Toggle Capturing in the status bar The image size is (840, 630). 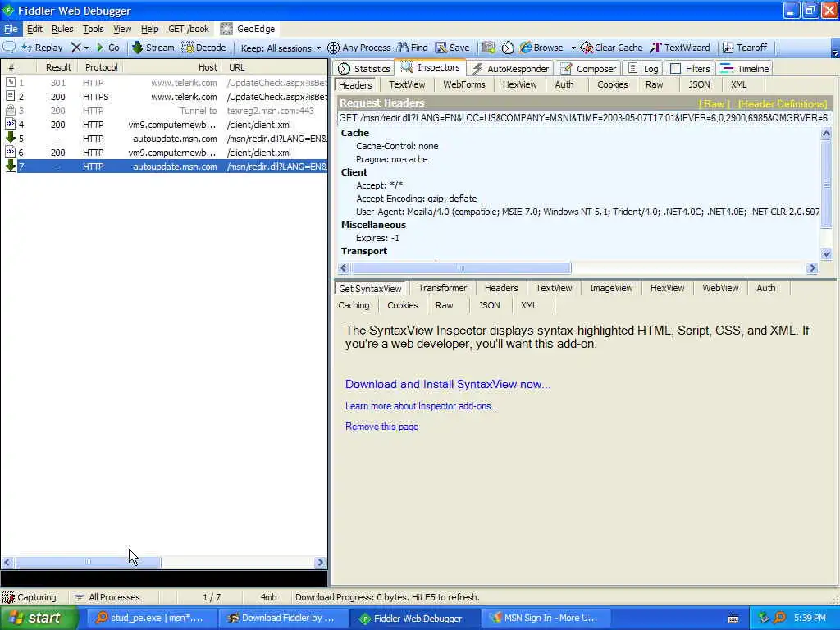tap(30, 597)
